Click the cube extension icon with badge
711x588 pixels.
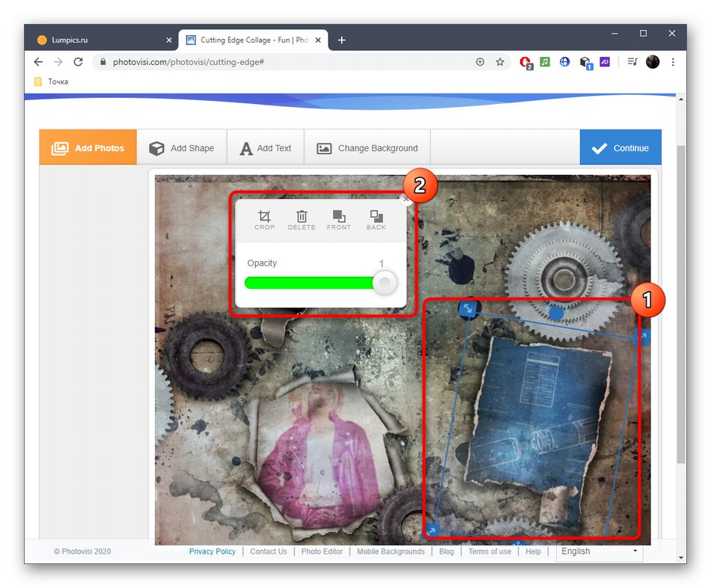point(585,63)
